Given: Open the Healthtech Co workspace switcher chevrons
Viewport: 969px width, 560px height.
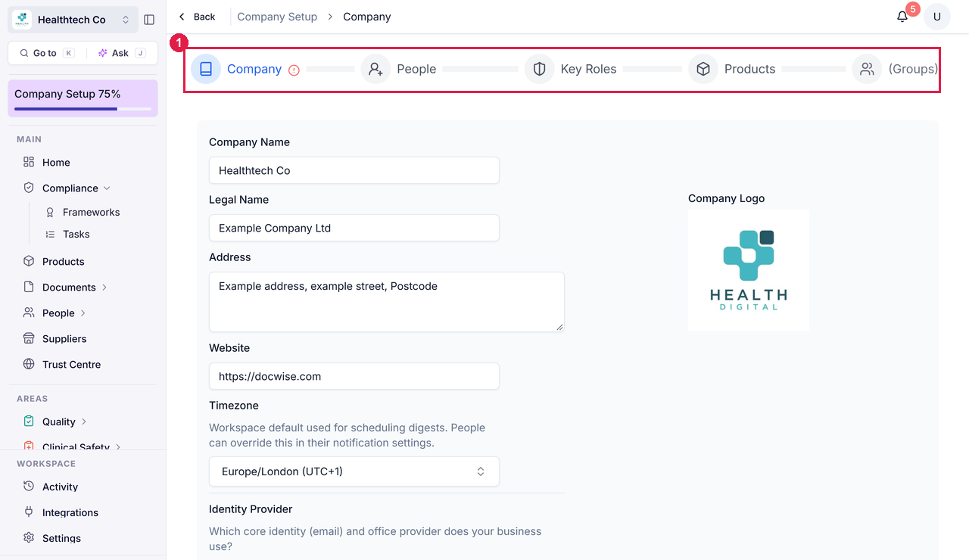Looking at the screenshot, I should (x=126, y=20).
